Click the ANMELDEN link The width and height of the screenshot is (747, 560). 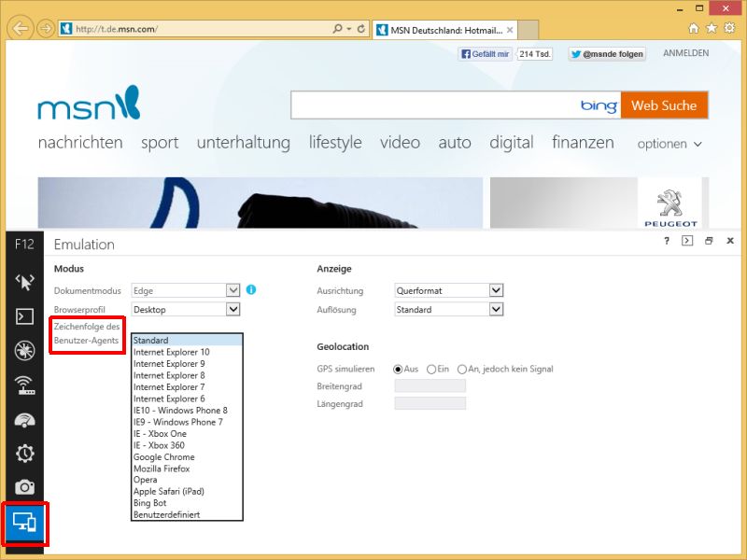tap(685, 53)
